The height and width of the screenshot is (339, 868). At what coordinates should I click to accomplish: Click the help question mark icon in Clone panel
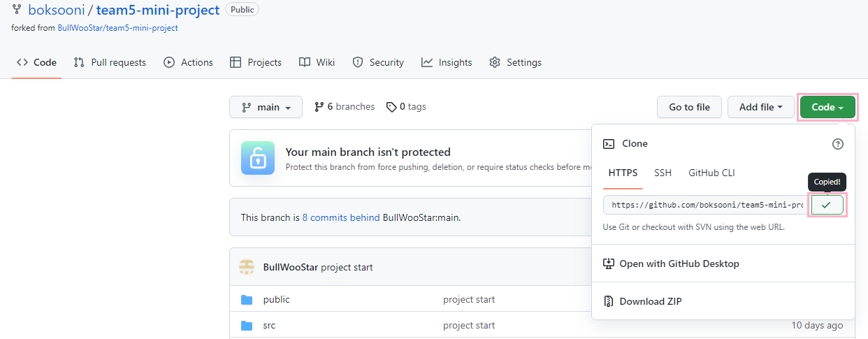pos(838,144)
